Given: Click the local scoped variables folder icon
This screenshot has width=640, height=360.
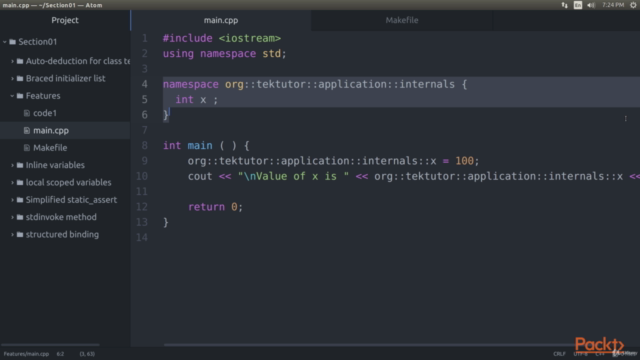Looking at the screenshot, I should [x=20, y=182].
